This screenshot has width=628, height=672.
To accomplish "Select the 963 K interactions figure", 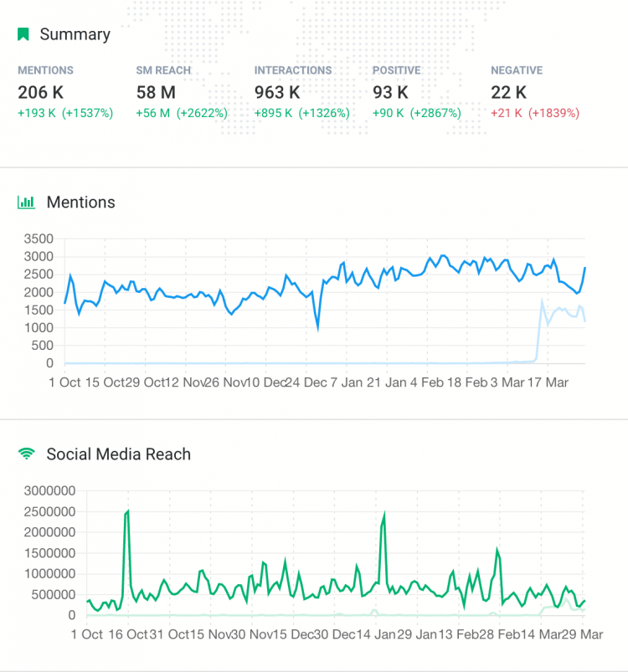I will (277, 92).
